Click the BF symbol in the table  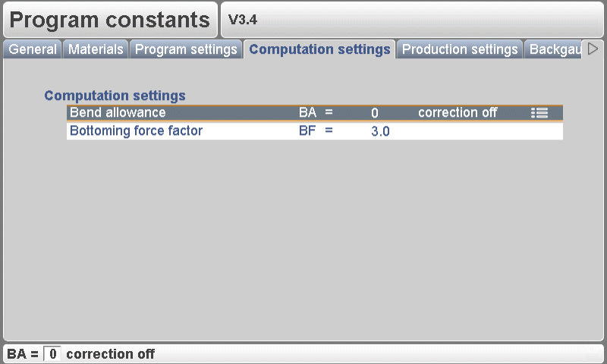pyautogui.click(x=307, y=131)
